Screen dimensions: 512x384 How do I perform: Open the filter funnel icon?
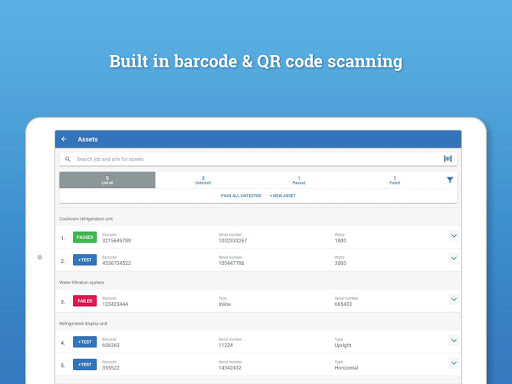[450, 180]
